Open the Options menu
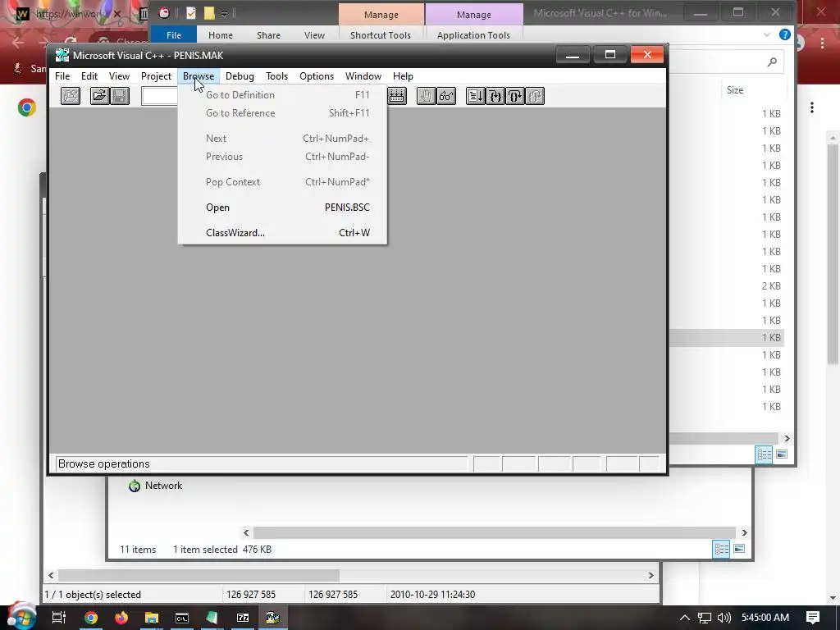 point(316,76)
